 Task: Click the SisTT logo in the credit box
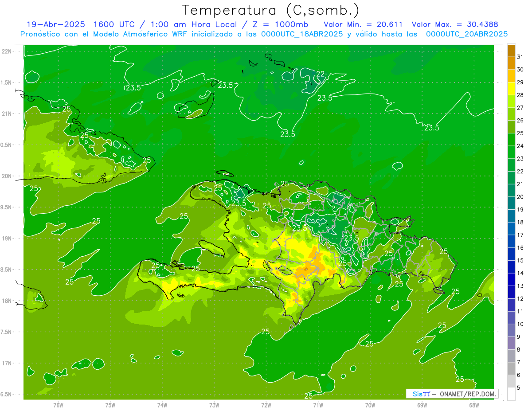coord(421,394)
